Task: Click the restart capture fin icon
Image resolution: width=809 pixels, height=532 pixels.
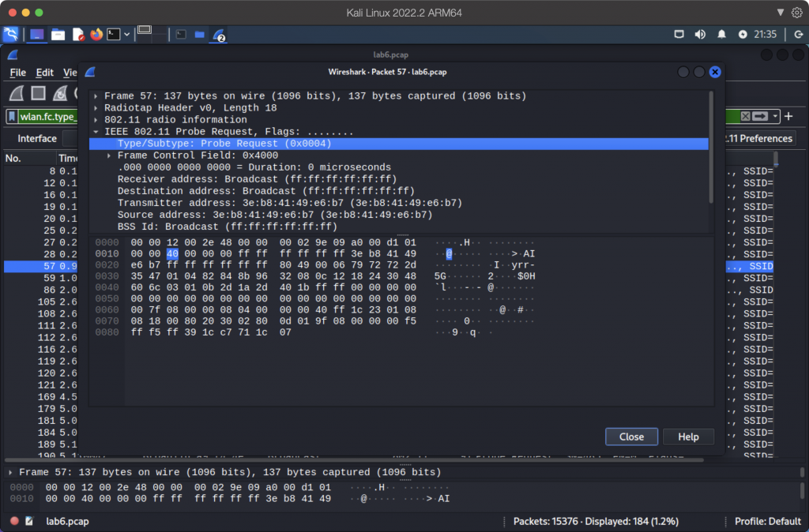Action: pos(60,93)
